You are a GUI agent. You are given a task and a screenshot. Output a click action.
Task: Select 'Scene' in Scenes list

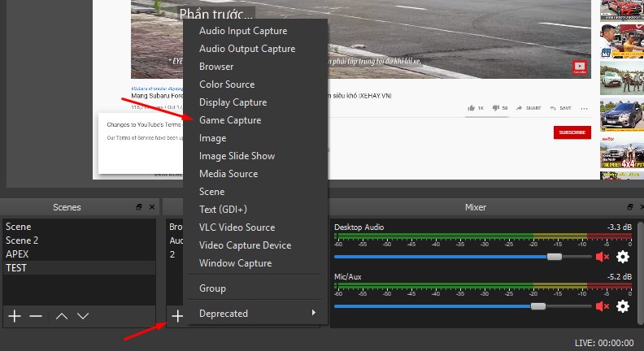pos(79,227)
